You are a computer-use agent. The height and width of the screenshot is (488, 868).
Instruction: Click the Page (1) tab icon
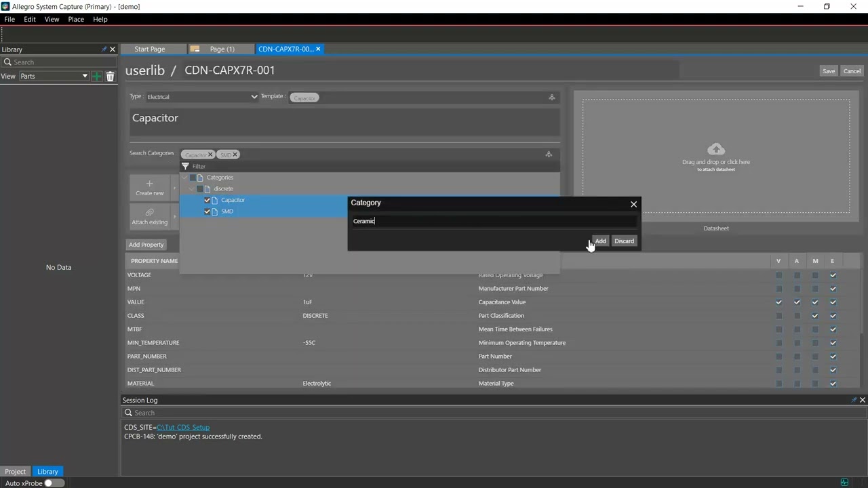pyautogui.click(x=195, y=49)
